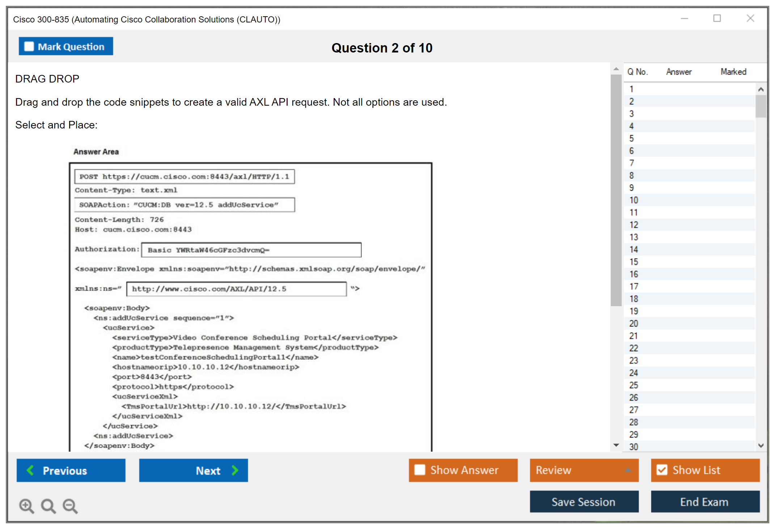Click the green right chevron on Next
Screen dimensions: 778x532
pos(235,470)
